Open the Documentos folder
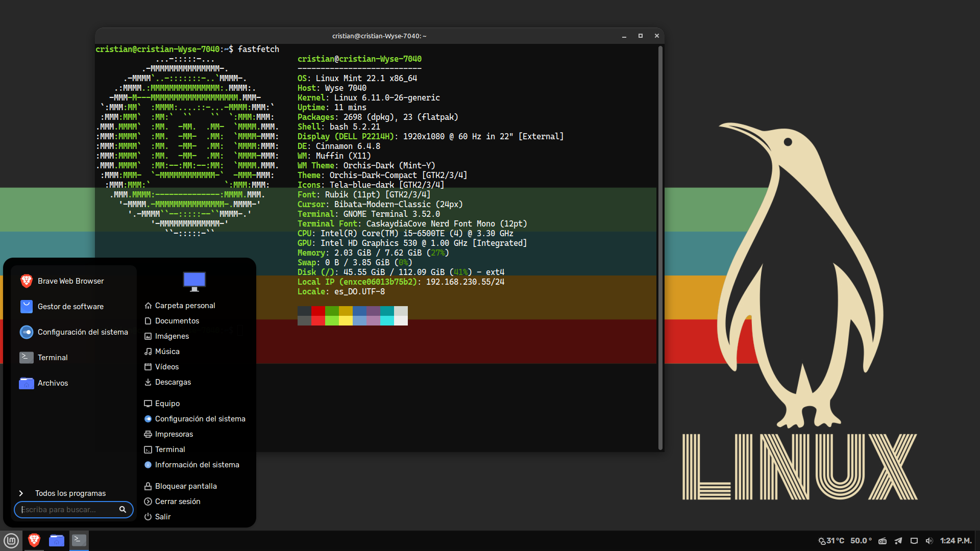The height and width of the screenshot is (551, 980). [171, 321]
